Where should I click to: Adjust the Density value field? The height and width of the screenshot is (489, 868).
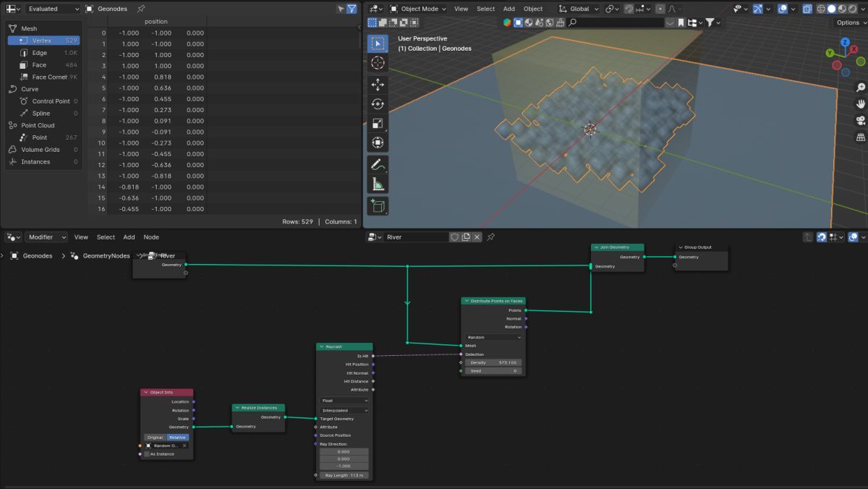pos(493,362)
